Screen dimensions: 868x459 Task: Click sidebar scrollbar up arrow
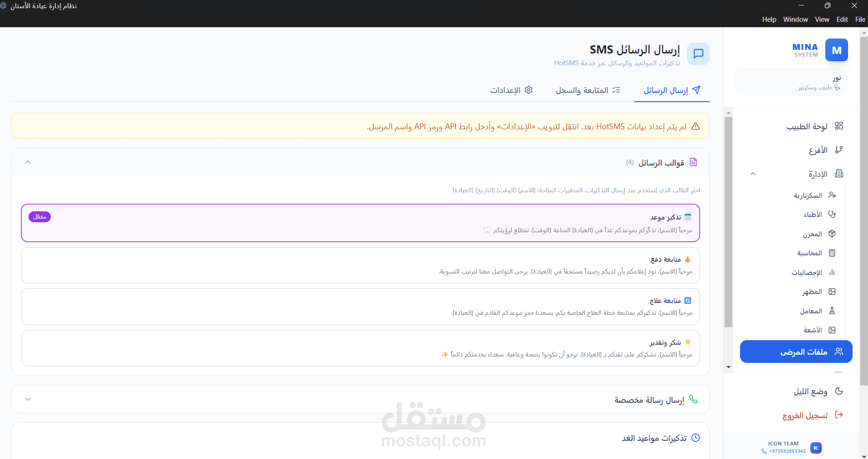(x=728, y=112)
